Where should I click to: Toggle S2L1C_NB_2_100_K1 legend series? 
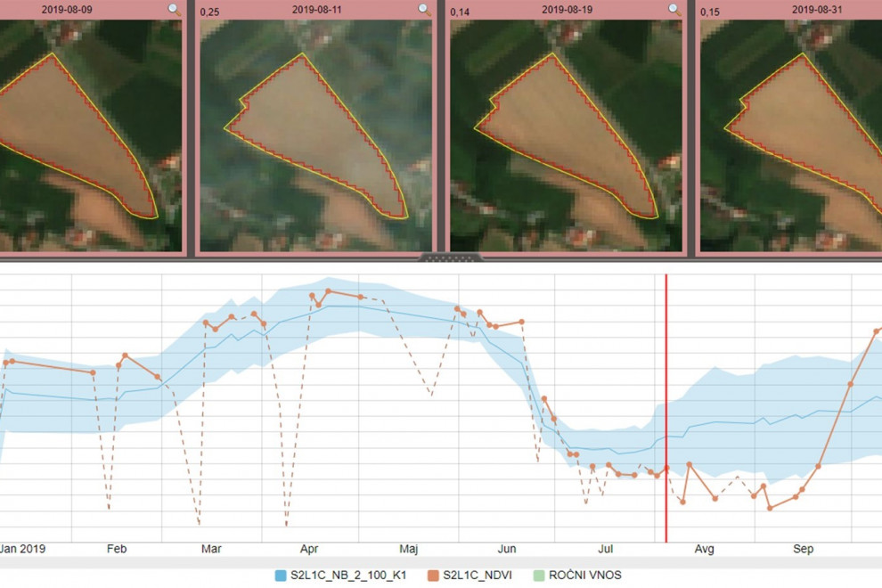point(340,575)
